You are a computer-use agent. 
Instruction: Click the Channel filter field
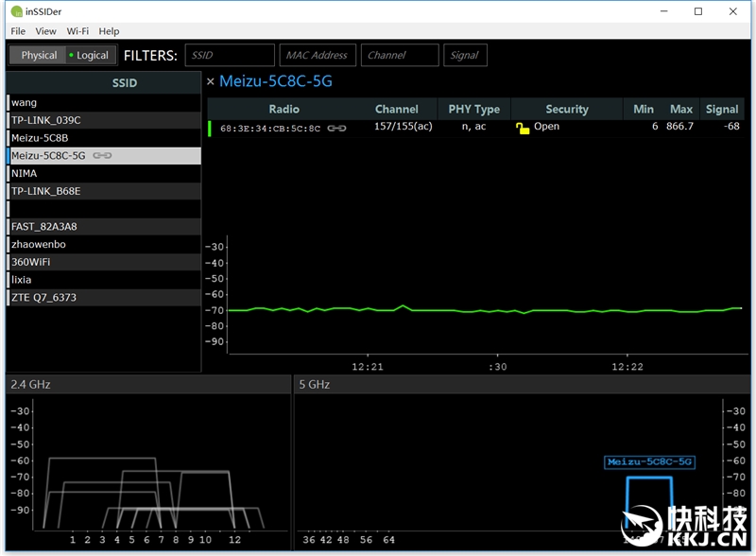(x=400, y=55)
